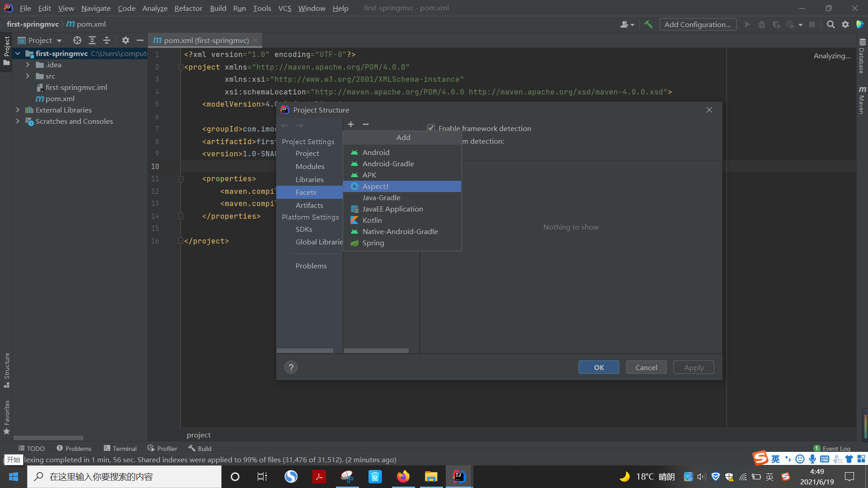Select first-springmvc.iml file
Screen dimensions: 868x488
point(71,87)
